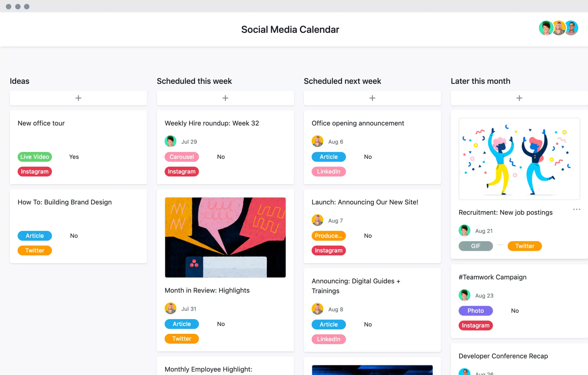Screen dimensions: 588x375
Task: Click the celebration illustration thumbnail
Action: 518,159
